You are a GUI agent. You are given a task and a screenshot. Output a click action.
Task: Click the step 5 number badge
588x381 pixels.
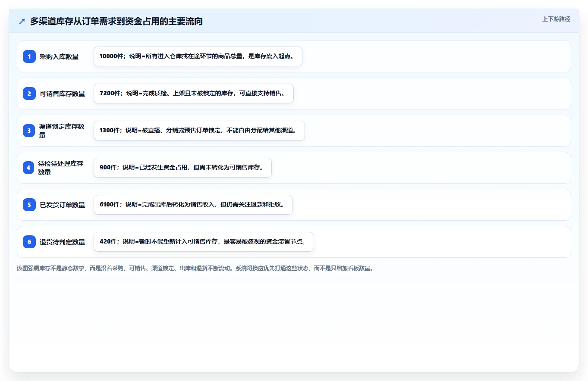click(29, 205)
